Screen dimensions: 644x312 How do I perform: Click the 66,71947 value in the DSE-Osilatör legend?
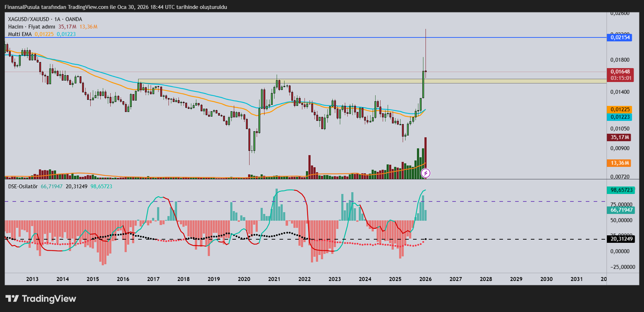[x=52, y=186]
